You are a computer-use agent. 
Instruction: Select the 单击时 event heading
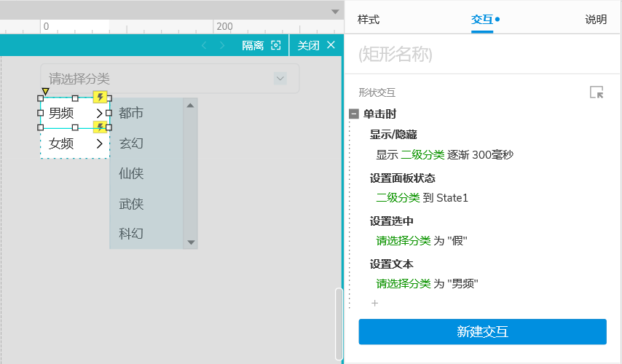point(379,114)
